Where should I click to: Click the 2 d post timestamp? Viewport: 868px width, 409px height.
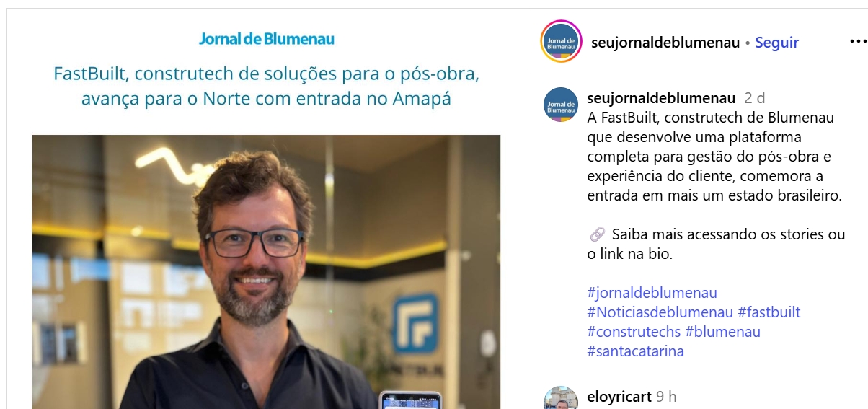pos(755,98)
